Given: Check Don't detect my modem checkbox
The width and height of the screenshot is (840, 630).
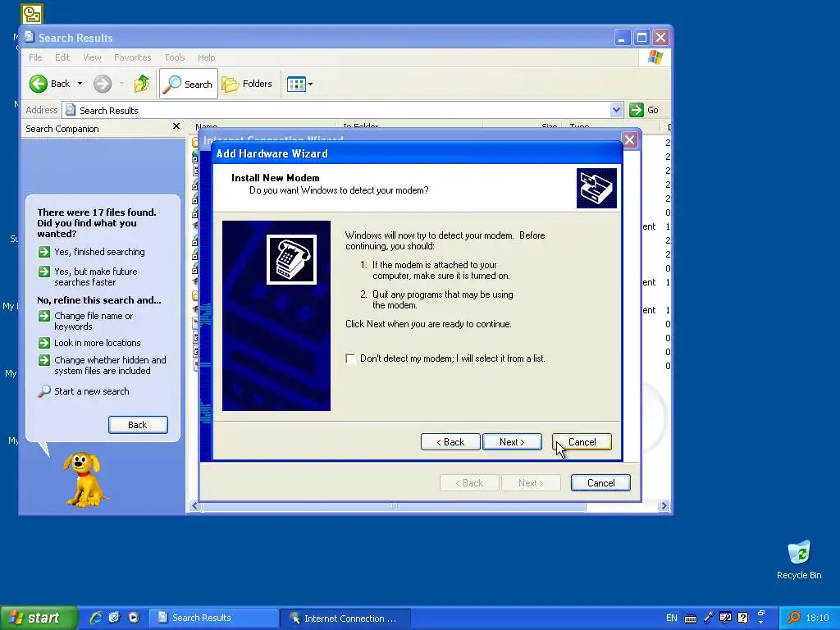Looking at the screenshot, I should pyautogui.click(x=350, y=359).
